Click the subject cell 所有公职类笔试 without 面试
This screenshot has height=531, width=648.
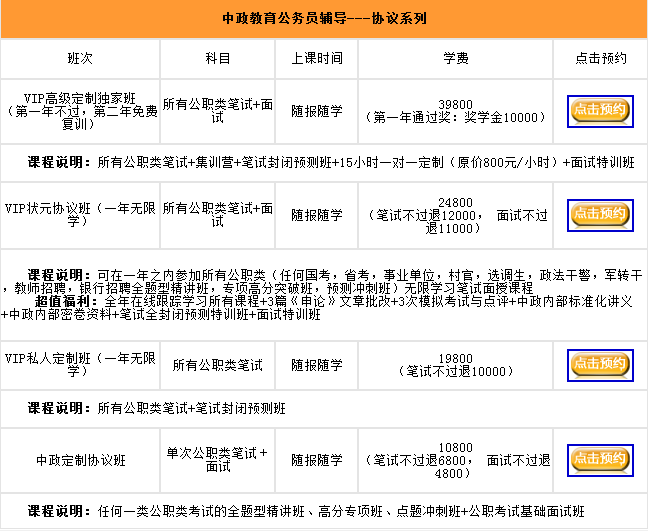(x=217, y=365)
